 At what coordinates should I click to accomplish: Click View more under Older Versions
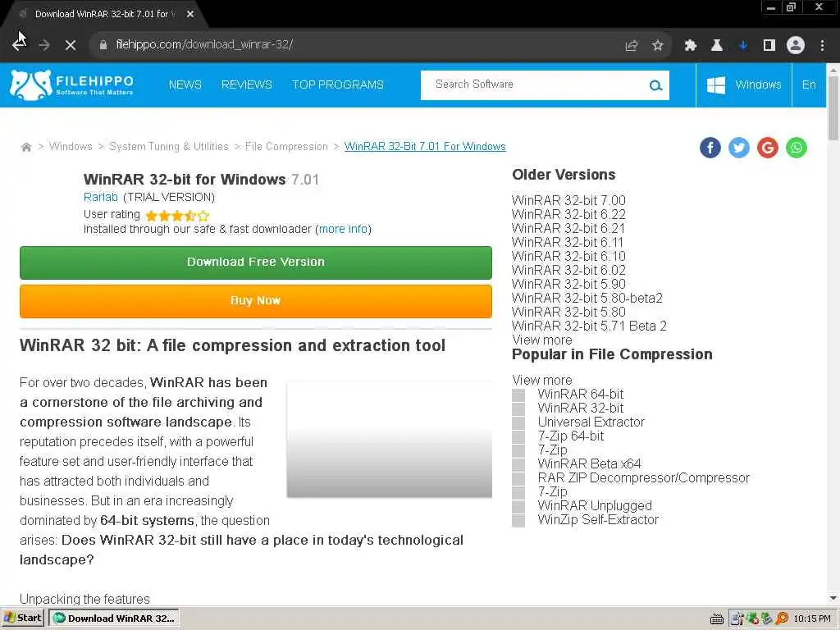coord(542,340)
